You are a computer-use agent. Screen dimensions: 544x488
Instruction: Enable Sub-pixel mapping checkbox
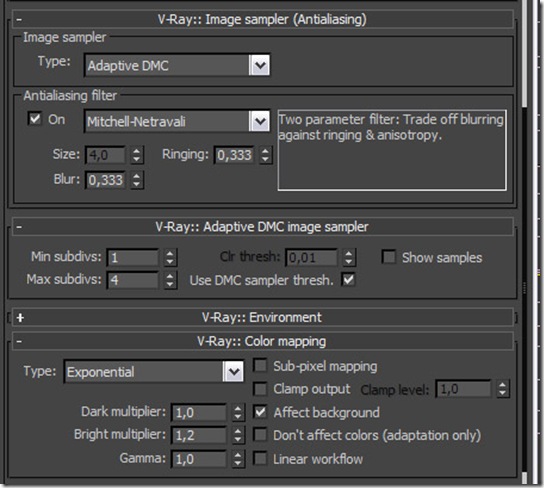(260, 366)
